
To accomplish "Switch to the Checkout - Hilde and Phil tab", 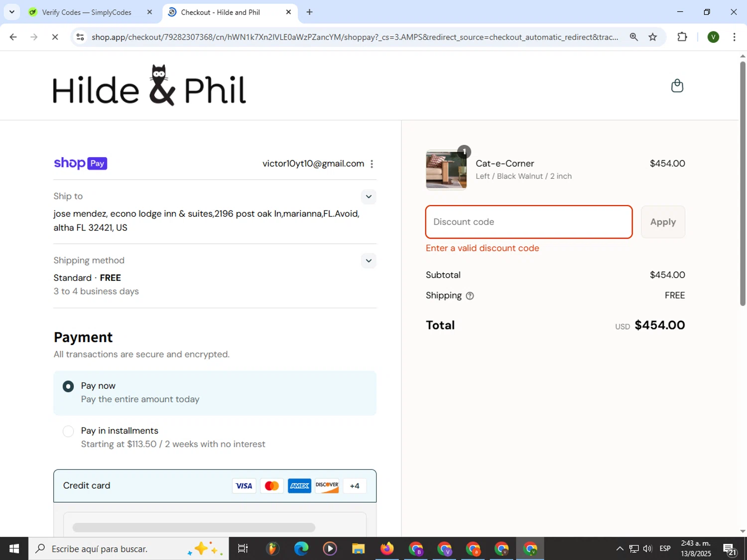I will coord(230,12).
